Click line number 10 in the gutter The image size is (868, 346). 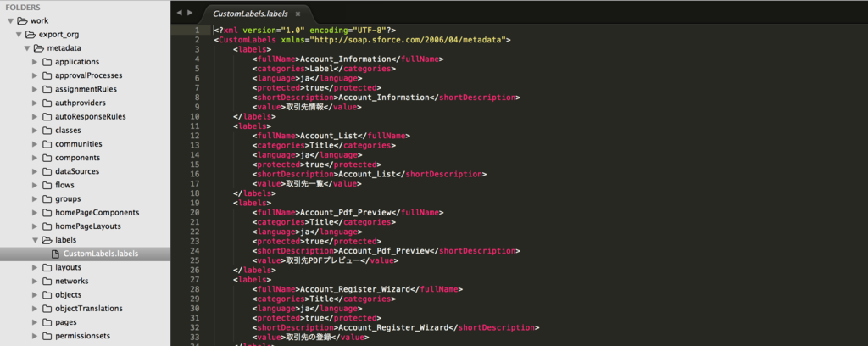194,117
